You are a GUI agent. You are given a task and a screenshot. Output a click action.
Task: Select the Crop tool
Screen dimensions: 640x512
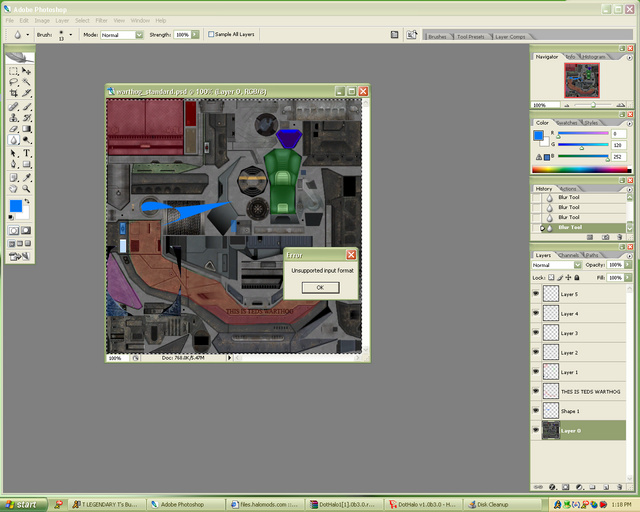click(13, 93)
